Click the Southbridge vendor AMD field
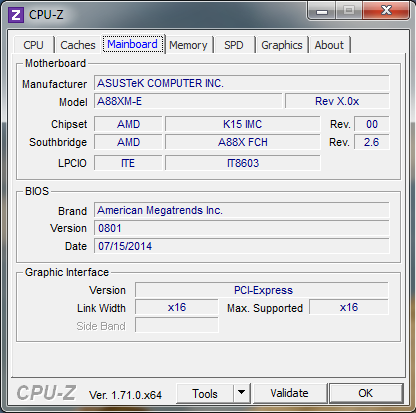The width and height of the screenshot is (416, 413). pos(128,142)
